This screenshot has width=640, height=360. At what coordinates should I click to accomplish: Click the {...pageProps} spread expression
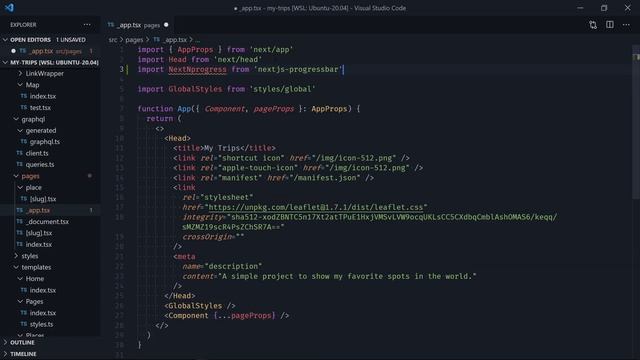coord(244,316)
